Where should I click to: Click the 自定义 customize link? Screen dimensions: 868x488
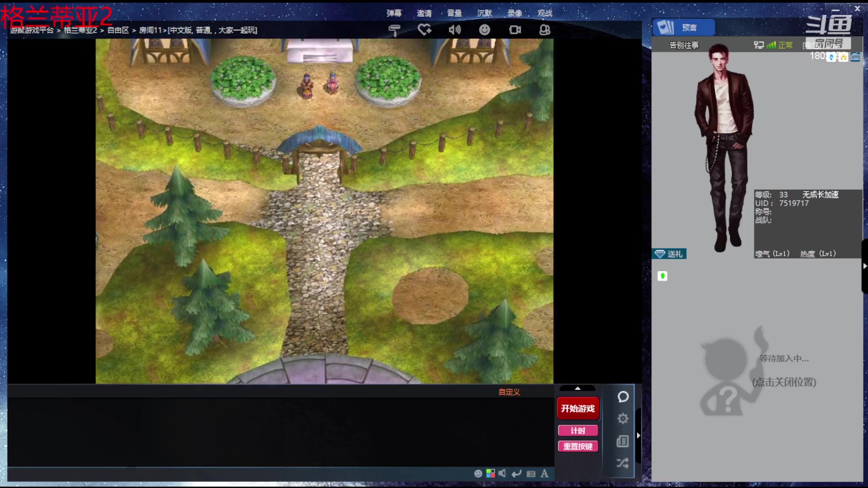pyautogui.click(x=509, y=392)
